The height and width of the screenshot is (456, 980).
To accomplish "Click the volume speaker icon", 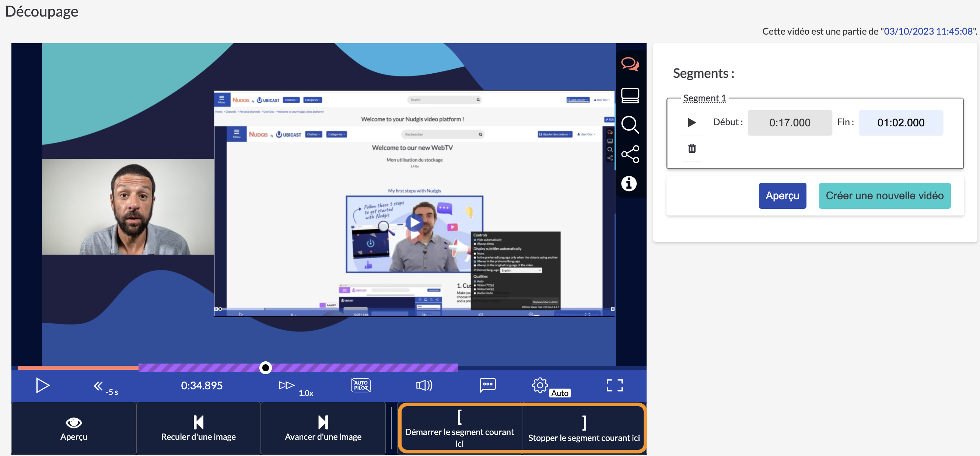I will pyautogui.click(x=424, y=385).
